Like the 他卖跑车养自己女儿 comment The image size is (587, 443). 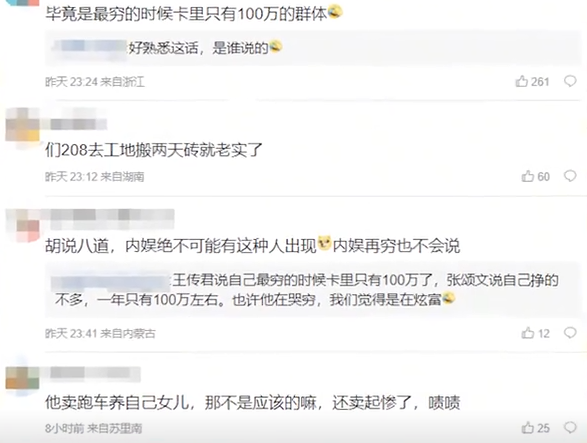coord(535,428)
